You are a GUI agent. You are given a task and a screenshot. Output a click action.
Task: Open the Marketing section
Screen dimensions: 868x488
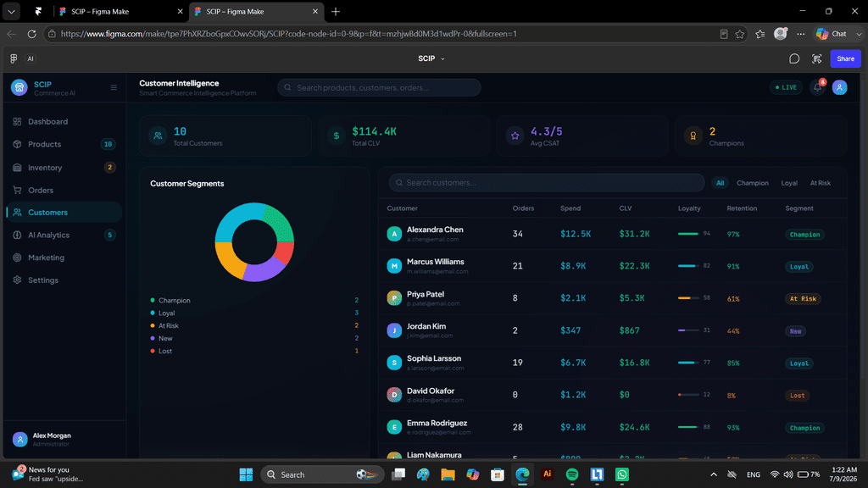pos(64,258)
